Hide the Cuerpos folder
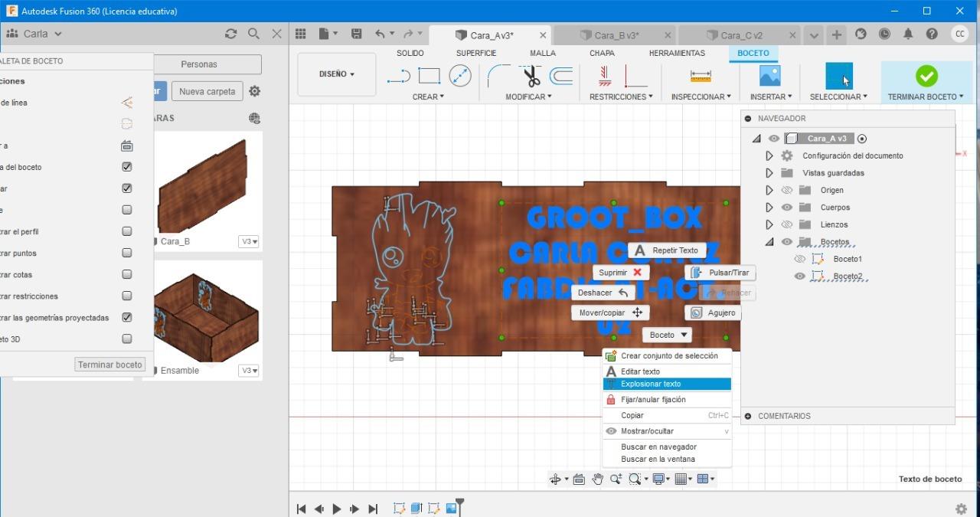 point(786,207)
